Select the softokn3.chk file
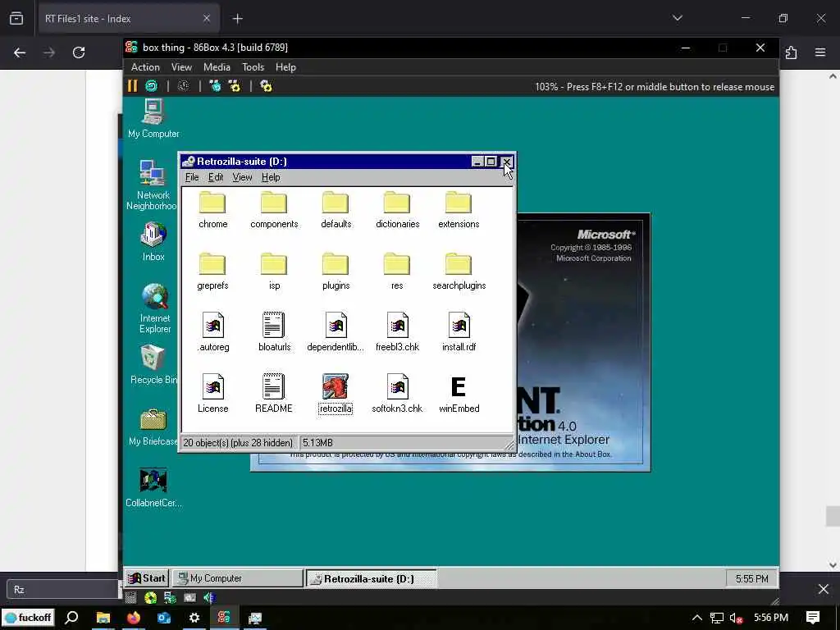 397,394
